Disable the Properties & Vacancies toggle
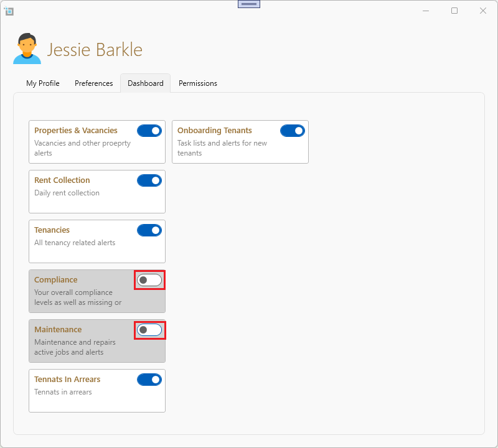498x448 pixels. point(149,131)
